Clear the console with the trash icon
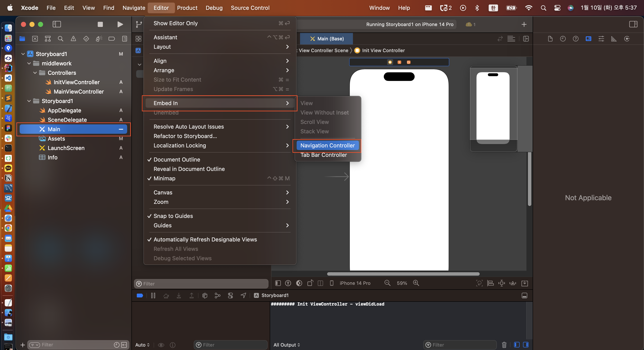This screenshot has height=350, width=644. click(x=504, y=345)
